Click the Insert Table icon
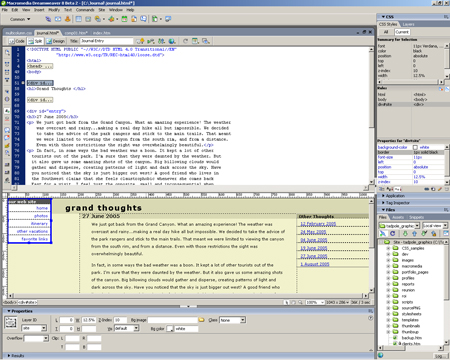 tap(78, 19)
